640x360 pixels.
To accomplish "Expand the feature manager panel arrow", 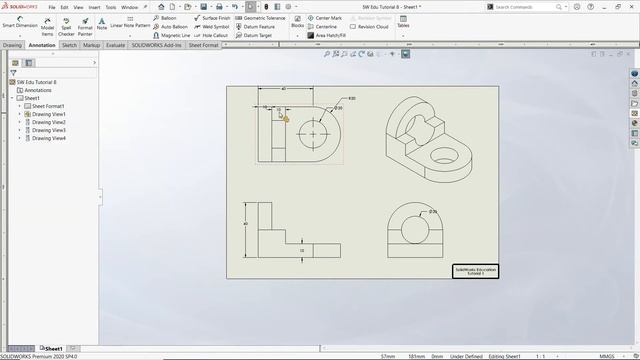I will pos(94,62).
